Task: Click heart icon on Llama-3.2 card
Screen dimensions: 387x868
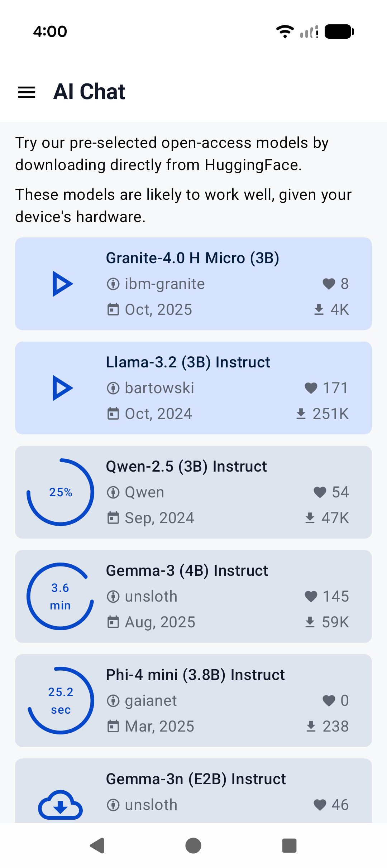Action: pyautogui.click(x=311, y=388)
